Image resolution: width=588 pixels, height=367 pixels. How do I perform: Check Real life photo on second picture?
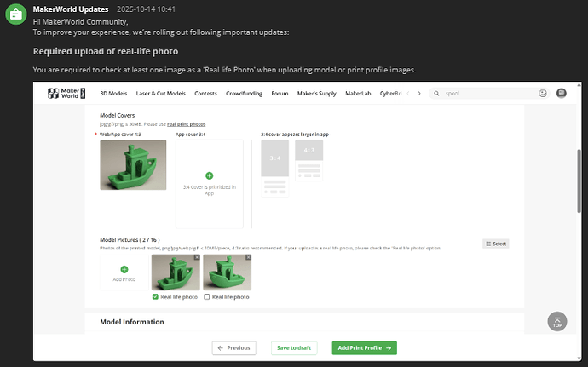click(x=206, y=296)
